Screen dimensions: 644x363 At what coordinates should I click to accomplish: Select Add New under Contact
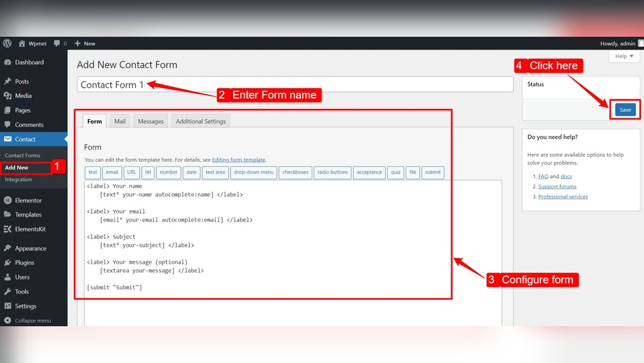point(17,168)
